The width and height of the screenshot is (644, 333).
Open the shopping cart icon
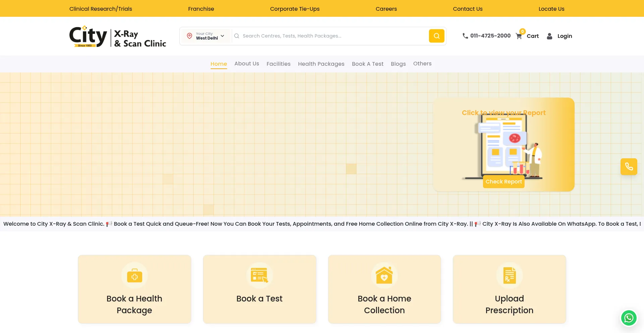click(519, 36)
